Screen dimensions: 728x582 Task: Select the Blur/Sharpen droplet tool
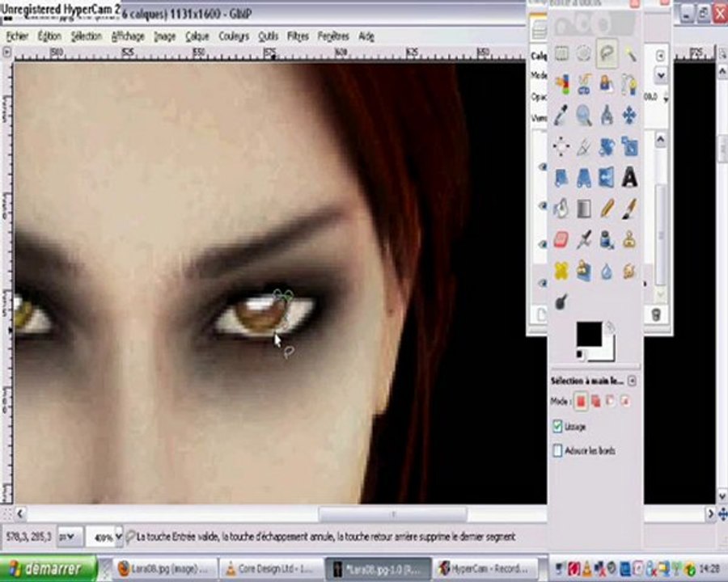pyautogui.click(x=607, y=271)
